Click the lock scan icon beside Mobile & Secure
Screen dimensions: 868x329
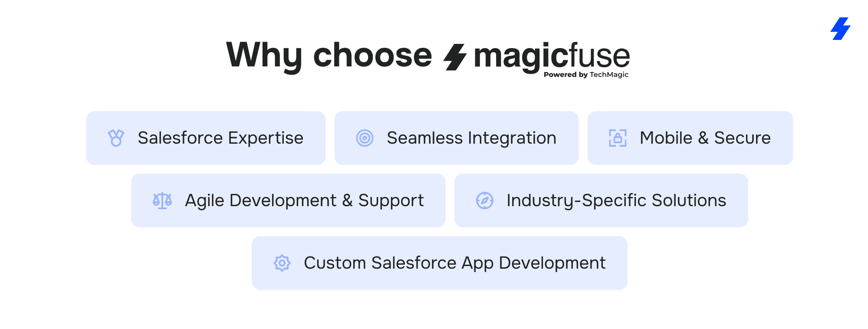618,138
